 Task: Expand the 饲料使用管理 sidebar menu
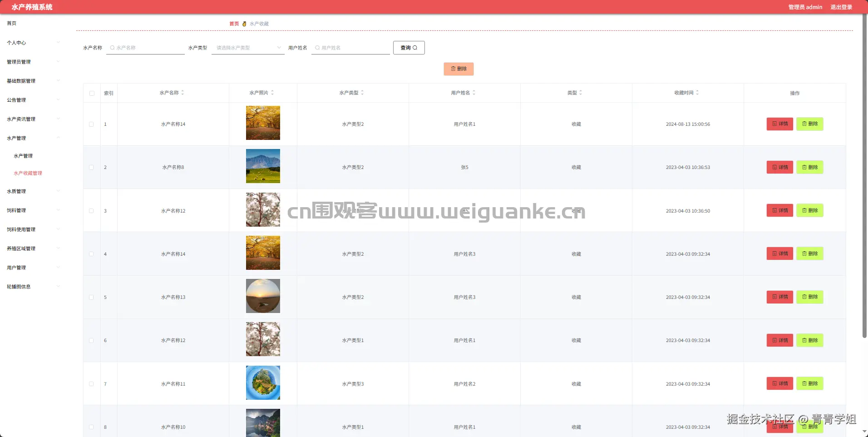click(x=34, y=229)
